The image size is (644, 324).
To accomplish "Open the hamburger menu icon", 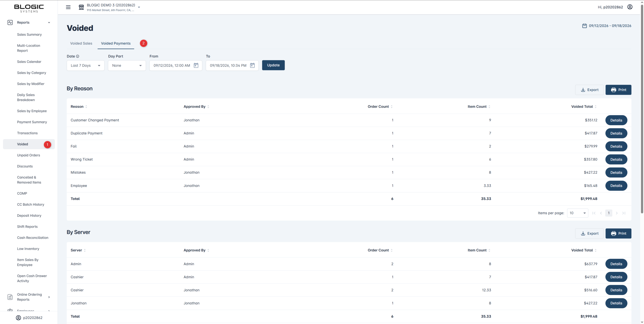I will 68,7.
